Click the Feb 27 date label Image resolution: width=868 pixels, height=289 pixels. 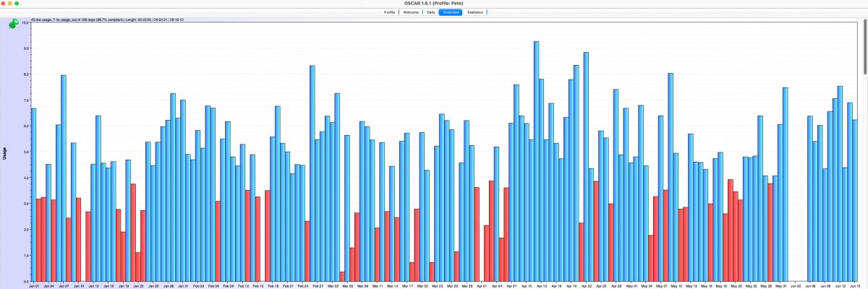(x=317, y=286)
